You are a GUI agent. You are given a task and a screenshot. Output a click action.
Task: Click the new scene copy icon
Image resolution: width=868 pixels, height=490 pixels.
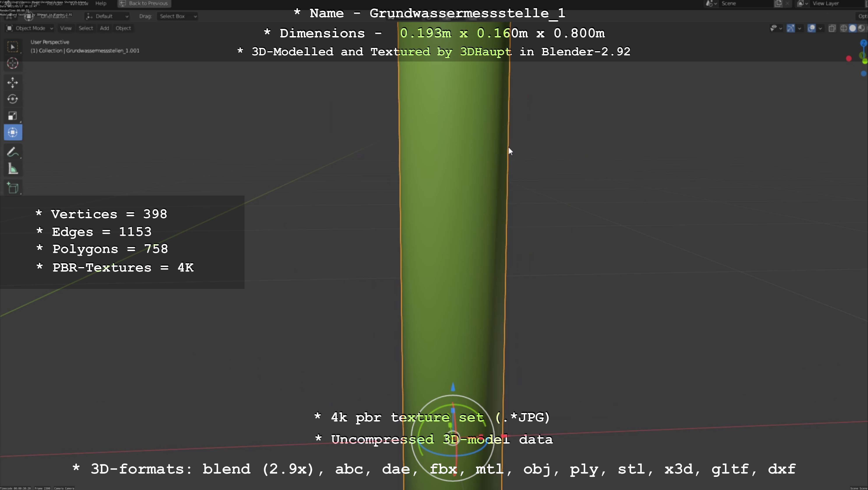click(x=778, y=3)
